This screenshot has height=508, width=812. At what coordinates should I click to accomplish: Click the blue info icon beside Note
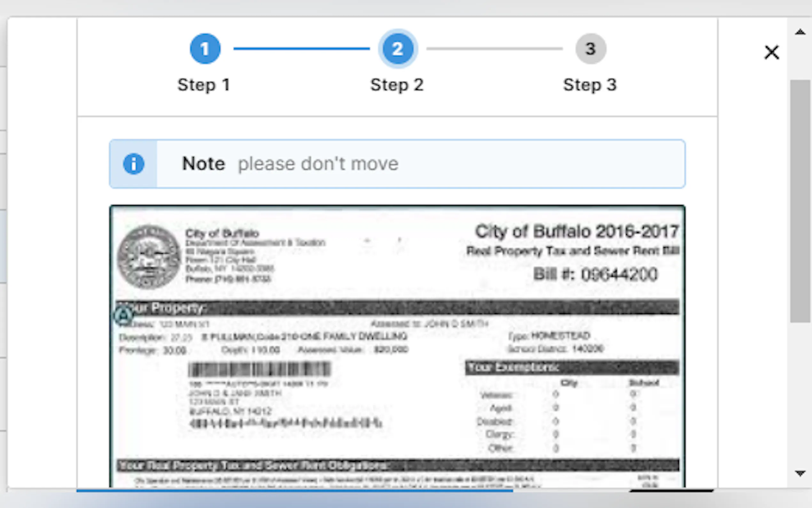[134, 164]
